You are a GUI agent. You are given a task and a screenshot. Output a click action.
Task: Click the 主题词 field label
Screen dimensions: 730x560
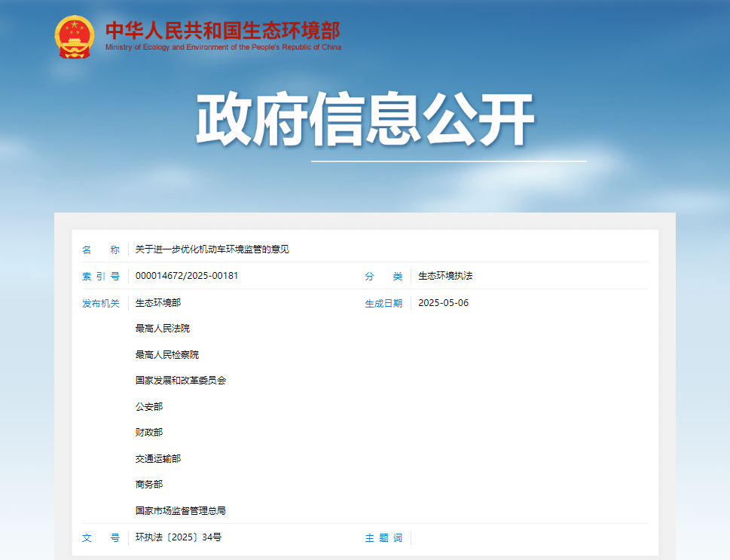pyautogui.click(x=383, y=538)
